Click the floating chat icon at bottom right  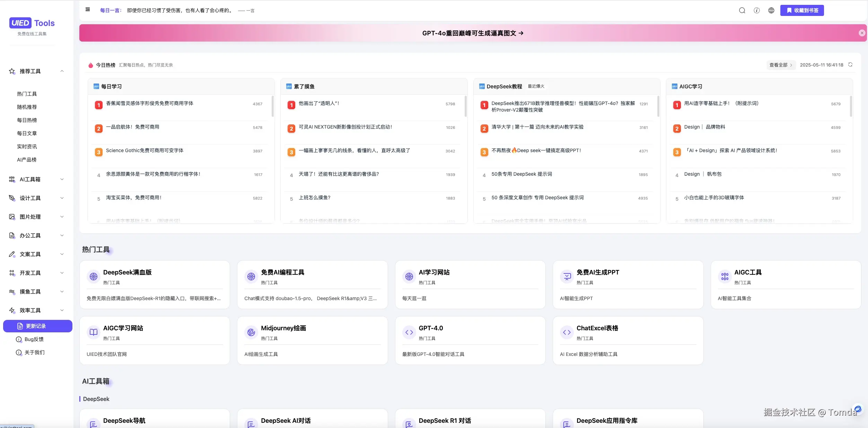point(858,409)
